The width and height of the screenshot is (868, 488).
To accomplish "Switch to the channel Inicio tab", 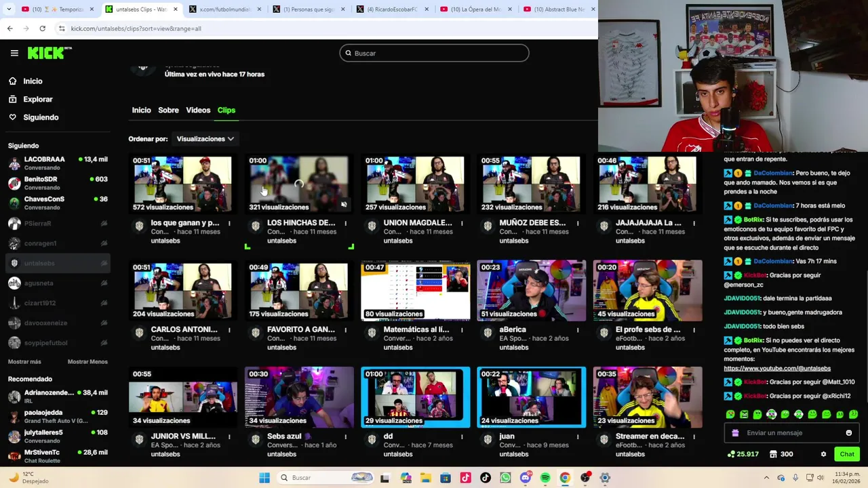I will point(141,110).
